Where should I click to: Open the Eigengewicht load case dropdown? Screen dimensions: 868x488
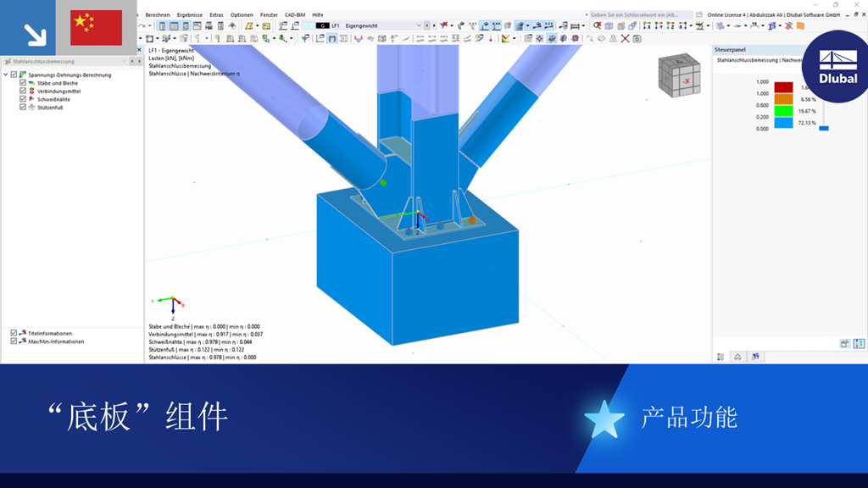tap(419, 25)
